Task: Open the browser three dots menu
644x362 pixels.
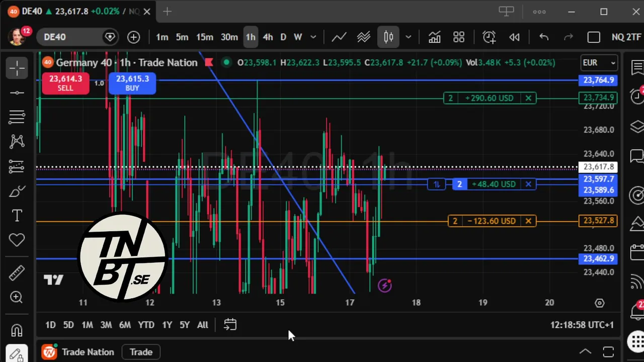Action: (x=539, y=12)
